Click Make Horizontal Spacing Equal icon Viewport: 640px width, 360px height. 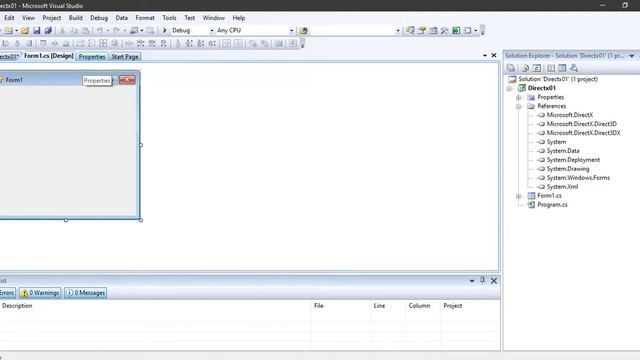pyautogui.click(x=129, y=43)
